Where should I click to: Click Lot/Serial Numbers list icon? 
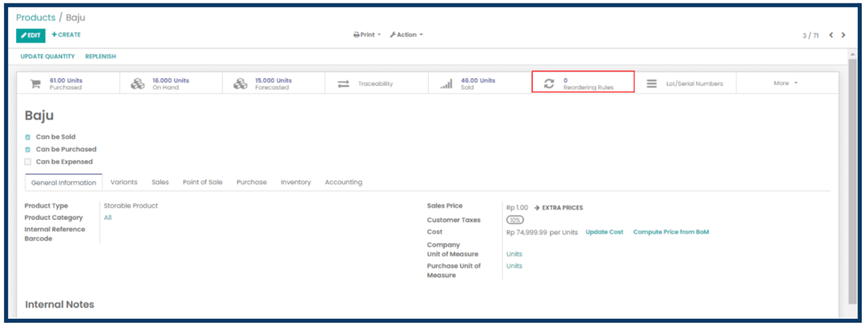(652, 84)
